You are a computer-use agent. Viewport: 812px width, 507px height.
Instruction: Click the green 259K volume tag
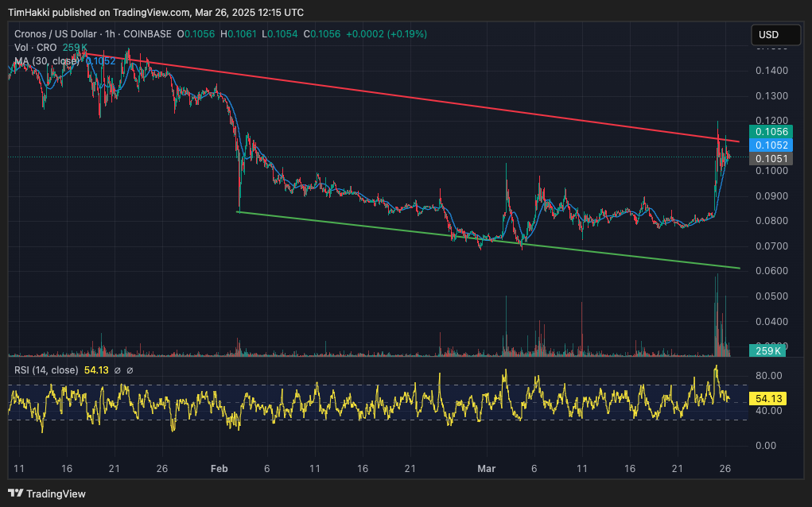pyautogui.click(x=768, y=350)
